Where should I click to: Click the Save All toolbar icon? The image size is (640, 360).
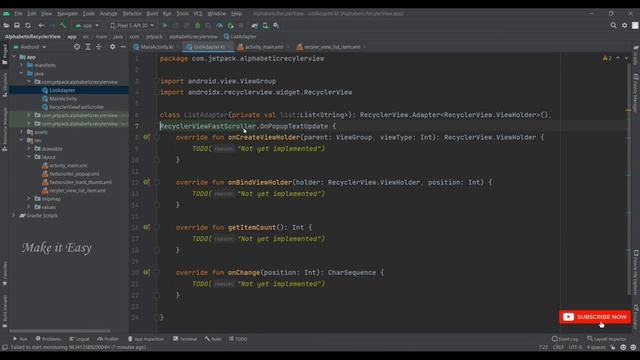click(17, 25)
